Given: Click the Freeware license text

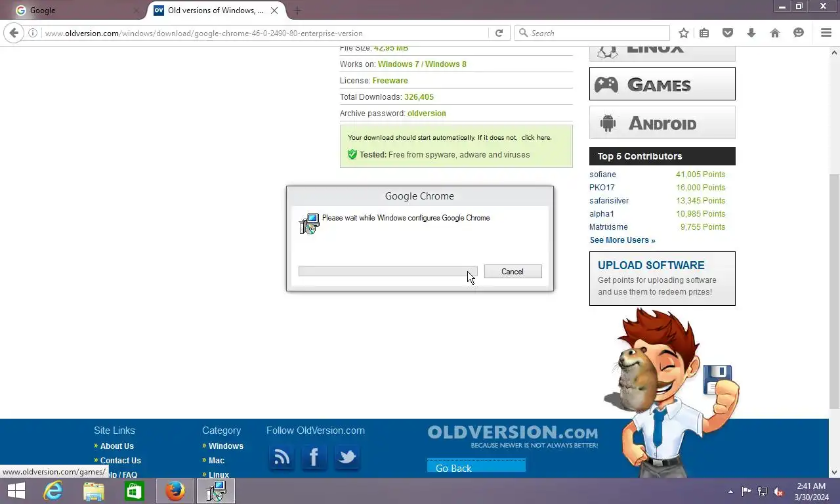Looking at the screenshot, I should [x=390, y=81].
